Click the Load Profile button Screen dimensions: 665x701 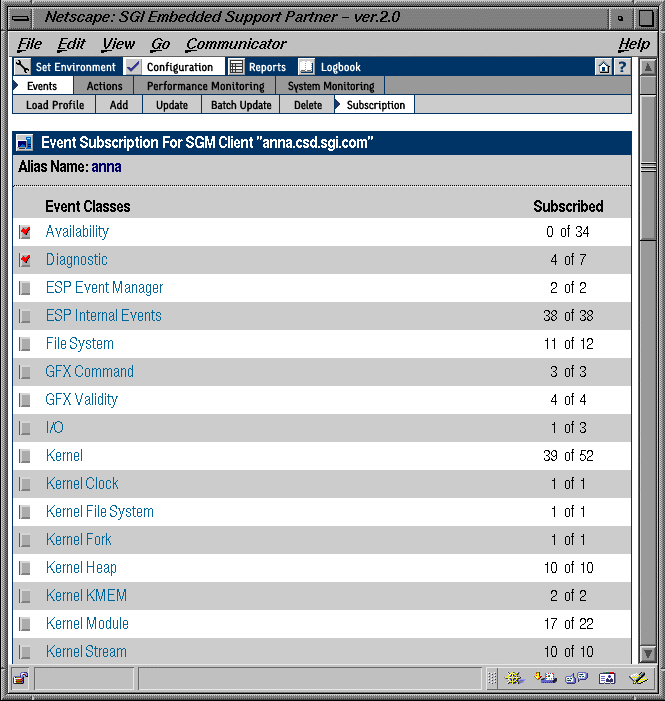tap(55, 105)
